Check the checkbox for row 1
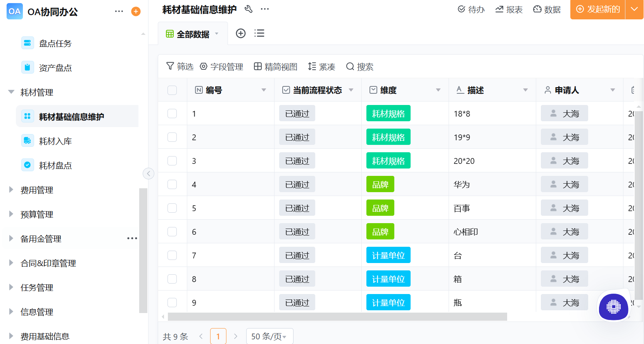644x344 pixels. [x=172, y=114]
